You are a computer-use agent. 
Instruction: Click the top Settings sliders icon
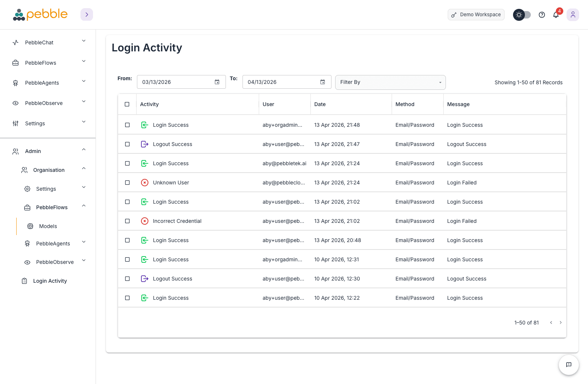[x=16, y=123]
